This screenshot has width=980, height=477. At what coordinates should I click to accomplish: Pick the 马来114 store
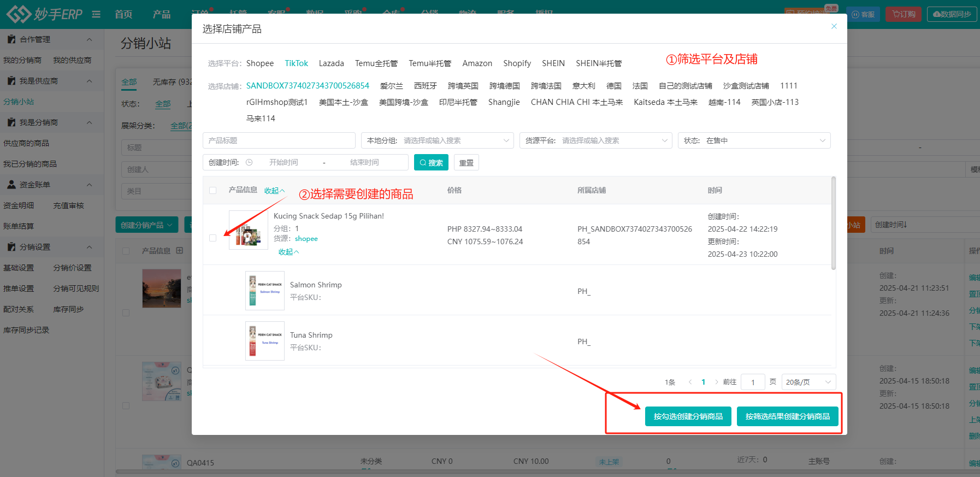point(261,119)
